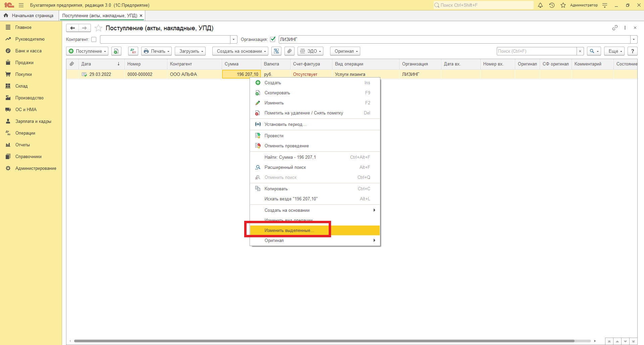Open notifications bell icon
The height and width of the screenshot is (345, 644).
(x=540, y=5)
